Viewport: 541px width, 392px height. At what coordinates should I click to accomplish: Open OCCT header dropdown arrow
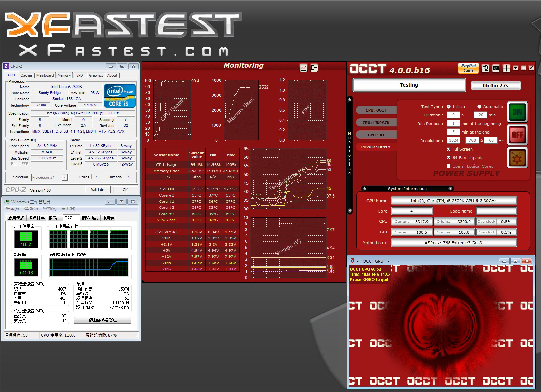point(515,68)
